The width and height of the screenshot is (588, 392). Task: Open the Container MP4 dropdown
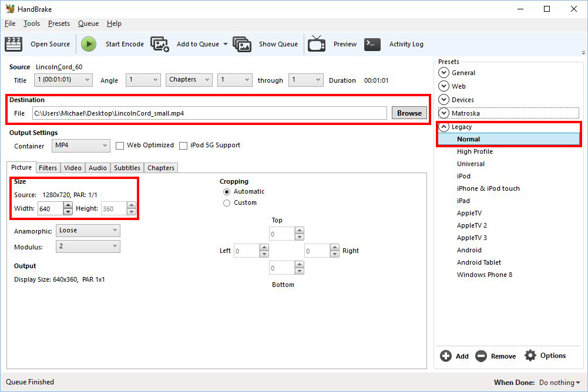(81, 146)
